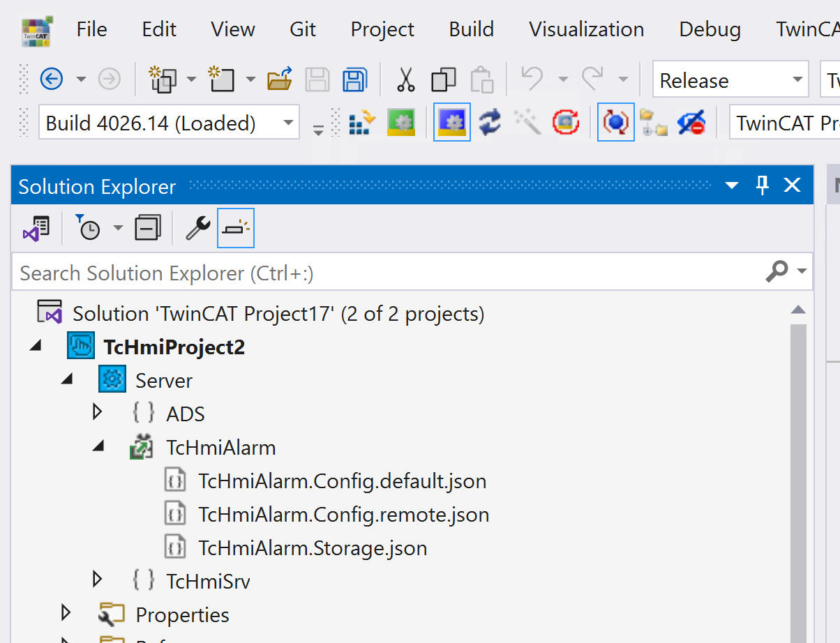This screenshot has height=643, width=840.
Task: Open the TwinCAT project selector dropdown
Action: (784, 123)
